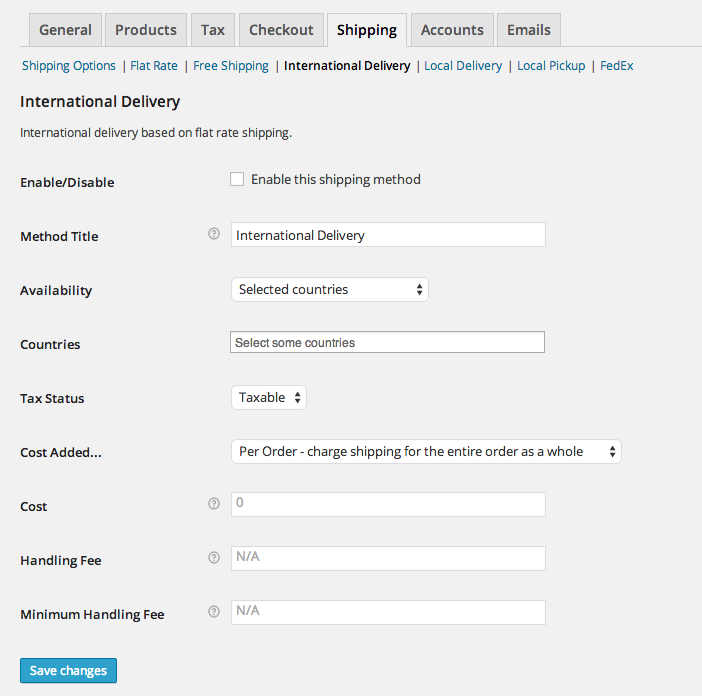Open the FedEx shipping link
Image resolution: width=702 pixels, height=696 pixels.
[x=616, y=66]
